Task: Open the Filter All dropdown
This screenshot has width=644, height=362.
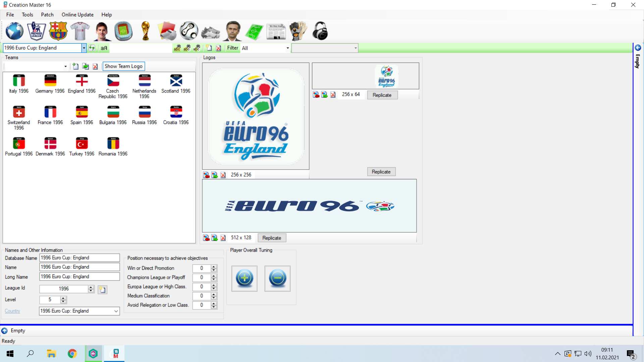Action: tap(287, 48)
